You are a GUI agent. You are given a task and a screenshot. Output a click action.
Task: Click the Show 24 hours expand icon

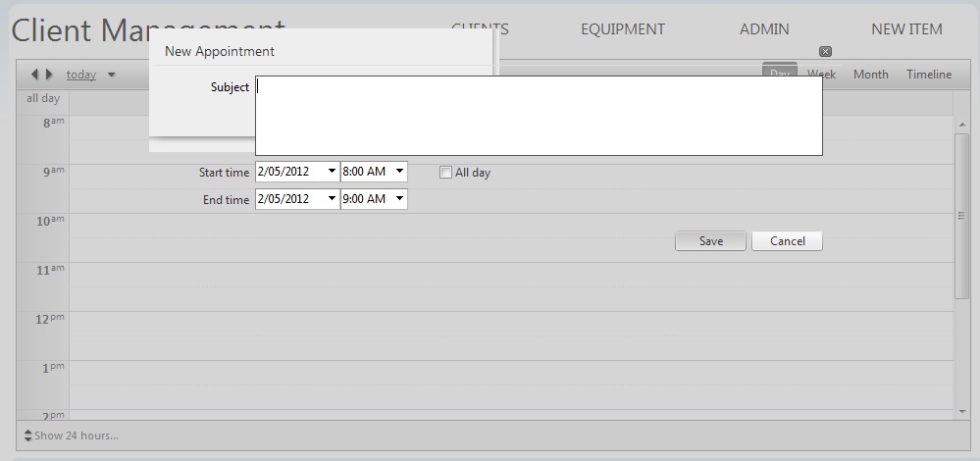27,435
